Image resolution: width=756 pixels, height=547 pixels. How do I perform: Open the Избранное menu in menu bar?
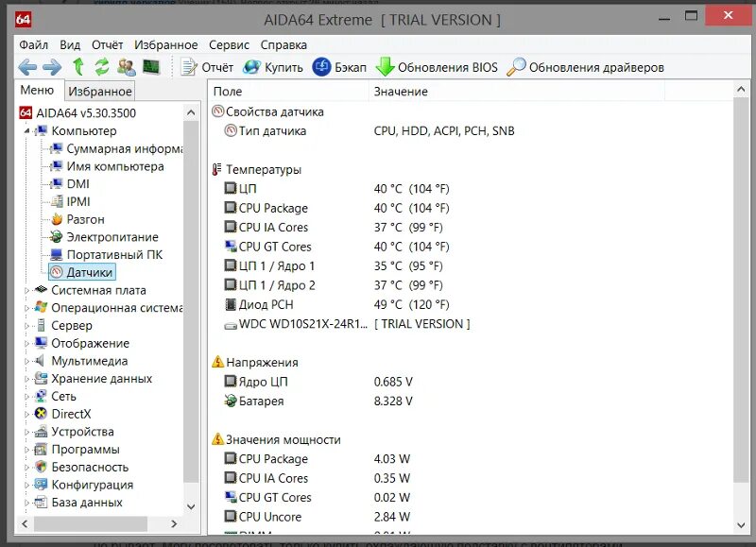pyautogui.click(x=166, y=44)
